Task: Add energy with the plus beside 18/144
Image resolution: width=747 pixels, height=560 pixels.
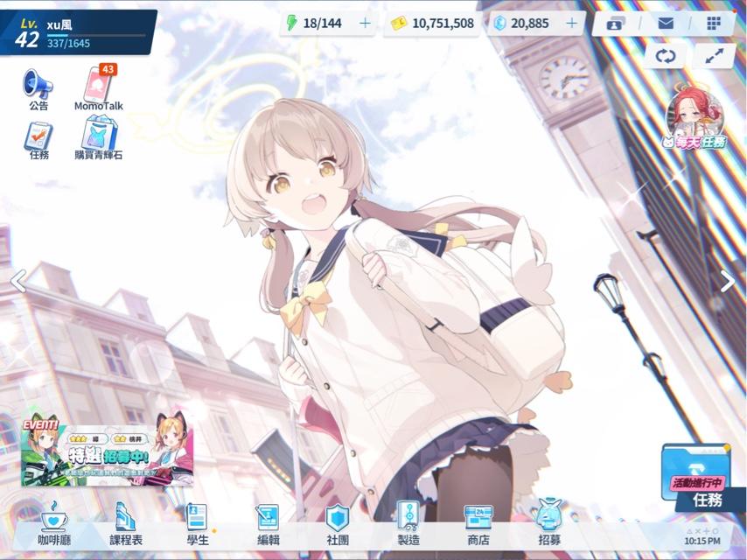Action: pos(365,23)
